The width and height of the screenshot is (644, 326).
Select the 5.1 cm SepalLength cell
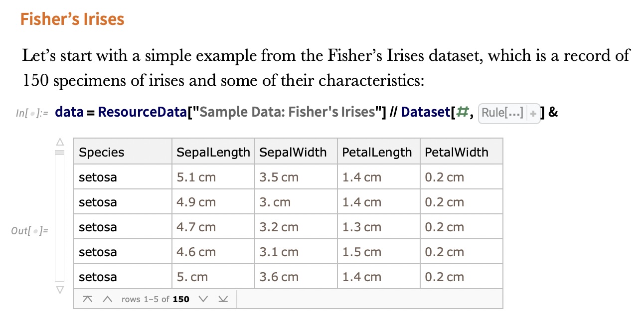196,177
